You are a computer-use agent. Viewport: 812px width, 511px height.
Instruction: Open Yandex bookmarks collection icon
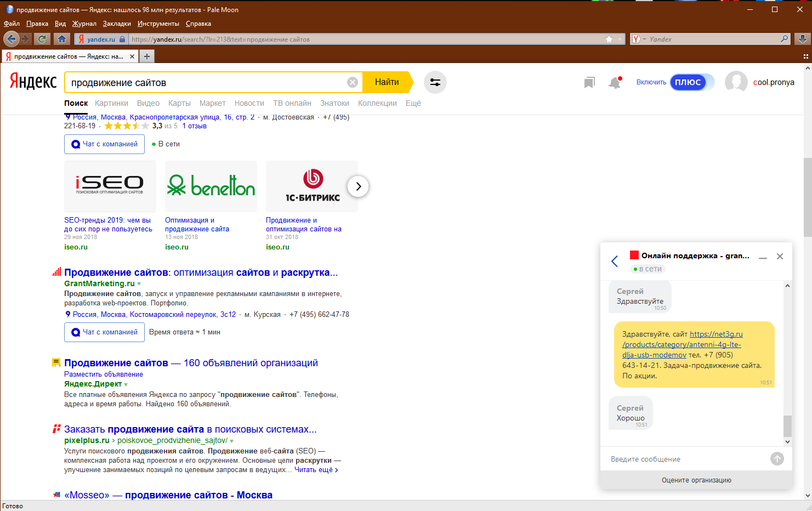tap(589, 82)
